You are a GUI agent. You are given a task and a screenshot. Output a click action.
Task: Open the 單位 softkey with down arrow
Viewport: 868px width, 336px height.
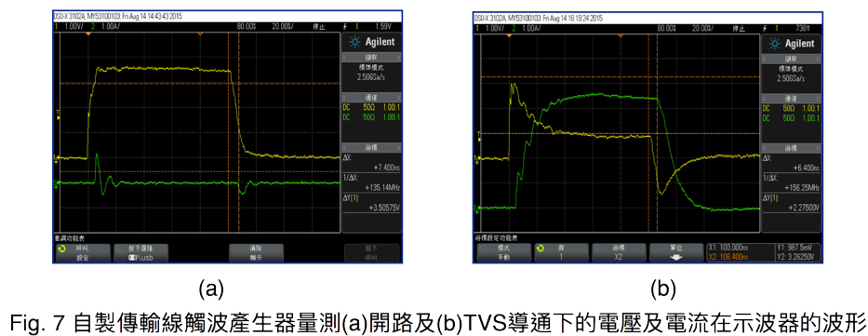676,253
